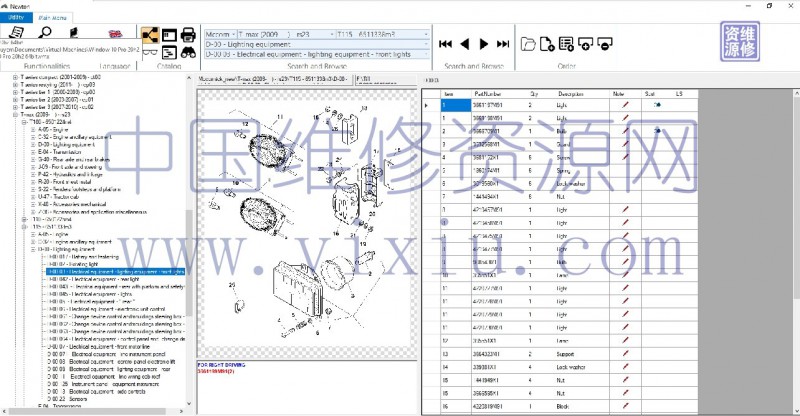Select the Mccormick_new T-max diagram tab
The width and height of the screenshot is (800, 416).
[x=274, y=80]
